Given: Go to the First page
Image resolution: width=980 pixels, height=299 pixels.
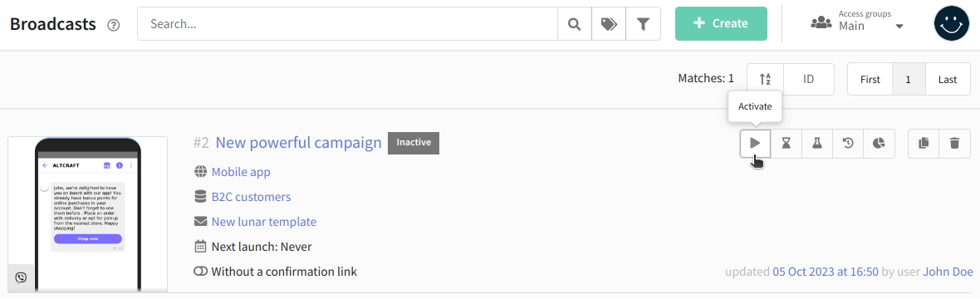Looking at the screenshot, I should [870, 80].
